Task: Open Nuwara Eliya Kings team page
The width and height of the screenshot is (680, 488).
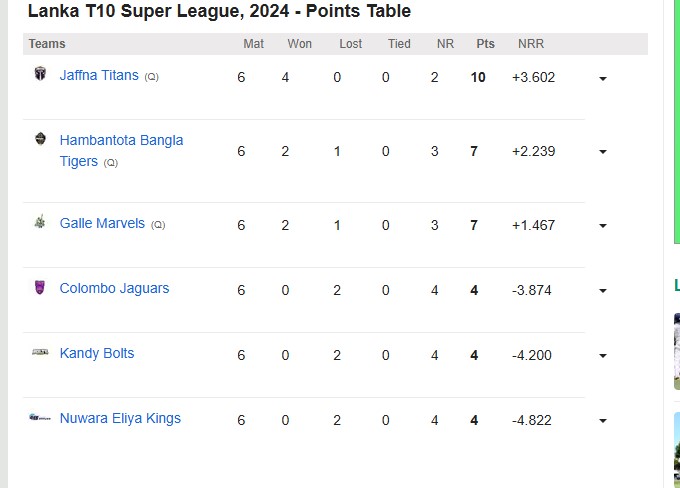Action: [x=120, y=419]
